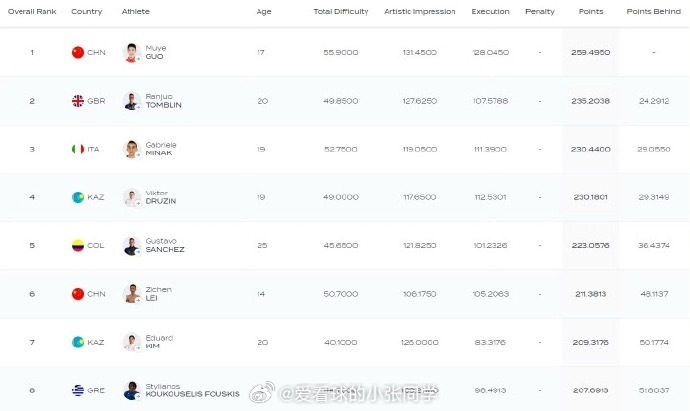Screen dimensions: 690x411
Task: Open Eduard Kim's athlete photo
Action: pyautogui.click(x=132, y=342)
